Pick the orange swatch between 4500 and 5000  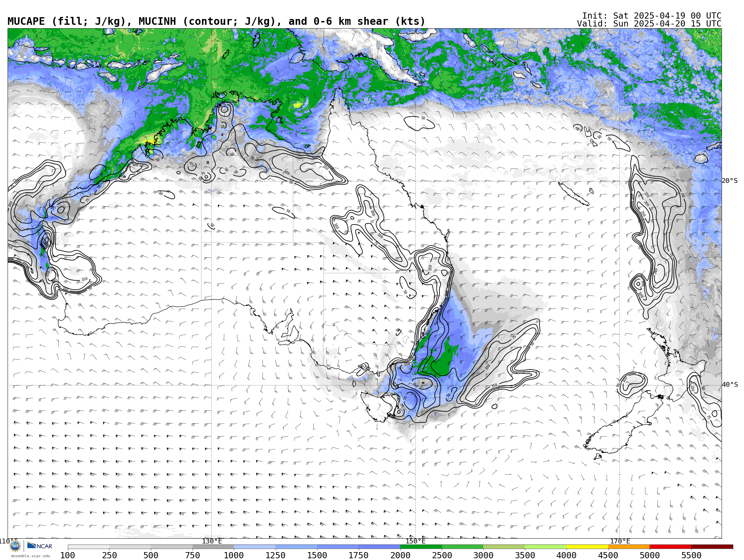(x=629, y=547)
